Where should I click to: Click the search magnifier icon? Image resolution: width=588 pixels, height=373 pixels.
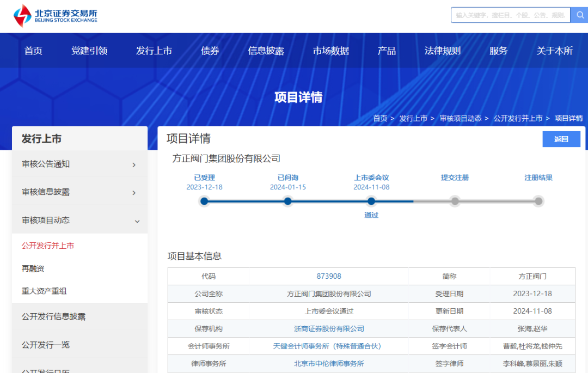(579, 15)
